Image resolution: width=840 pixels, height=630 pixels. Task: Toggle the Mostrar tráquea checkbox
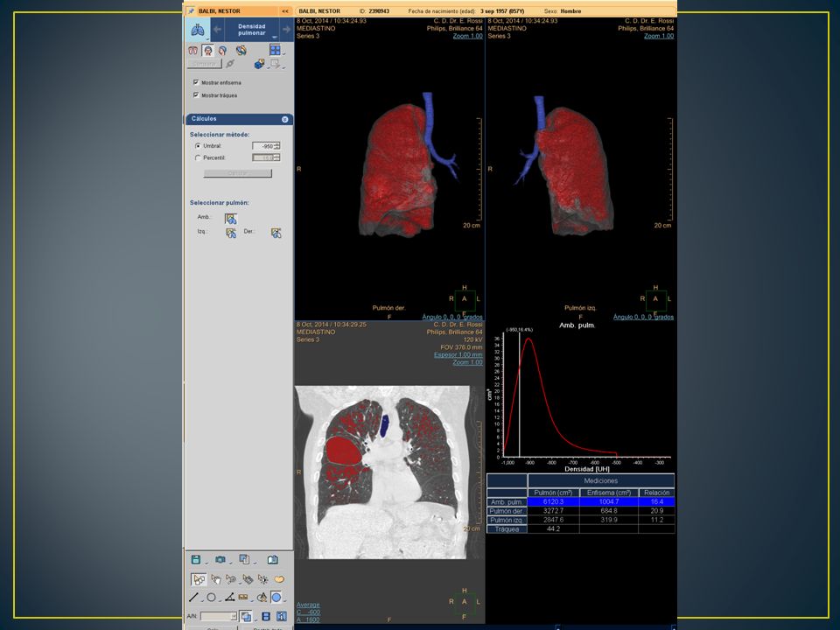[x=195, y=94]
